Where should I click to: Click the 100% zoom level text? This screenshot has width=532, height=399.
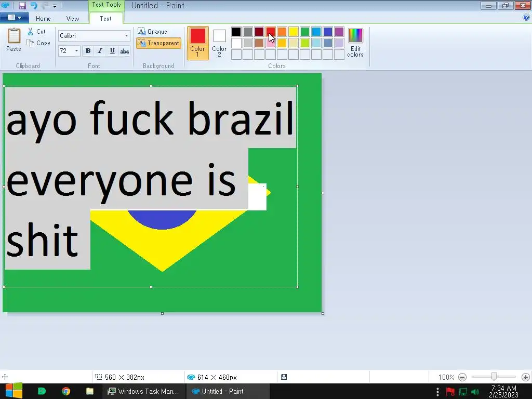coord(446,377)
